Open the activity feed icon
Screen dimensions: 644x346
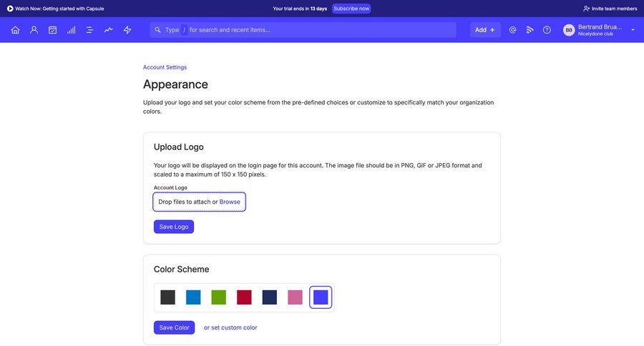point(530,30)
